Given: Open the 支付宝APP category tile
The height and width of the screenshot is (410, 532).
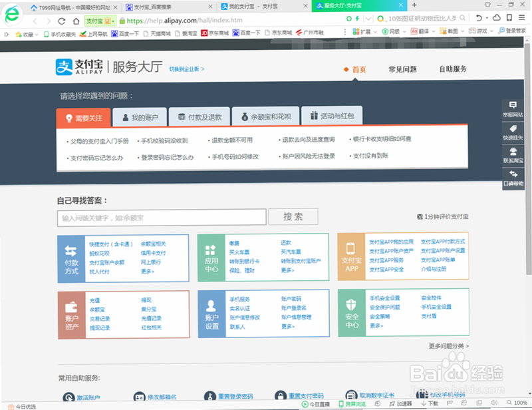Looking at the screenshot, I should 351,257.
